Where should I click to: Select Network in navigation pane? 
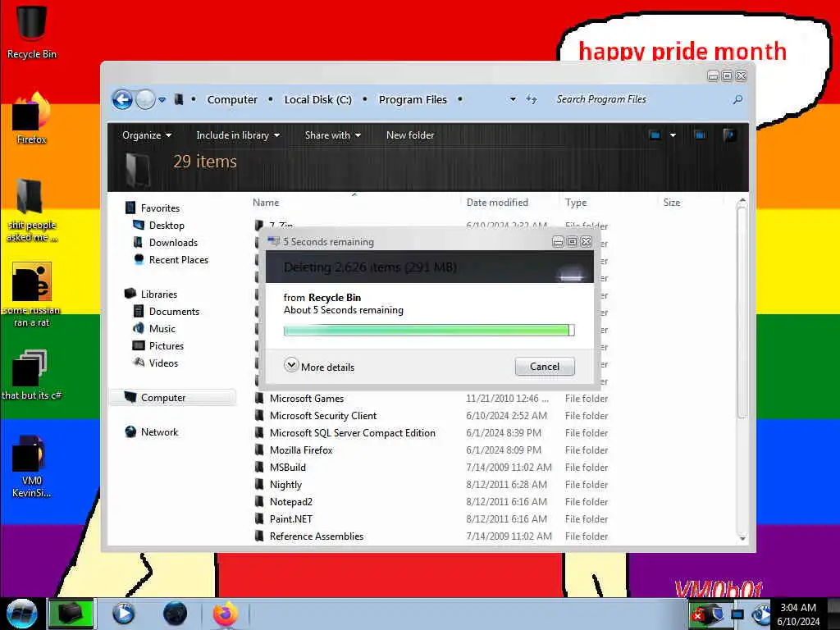point(159,431)
